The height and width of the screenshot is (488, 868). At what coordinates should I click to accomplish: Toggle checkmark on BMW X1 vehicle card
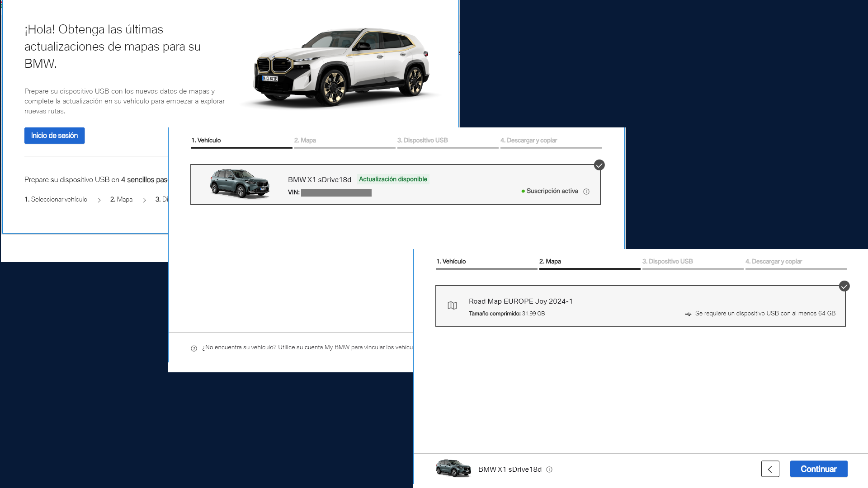(599, 165)
